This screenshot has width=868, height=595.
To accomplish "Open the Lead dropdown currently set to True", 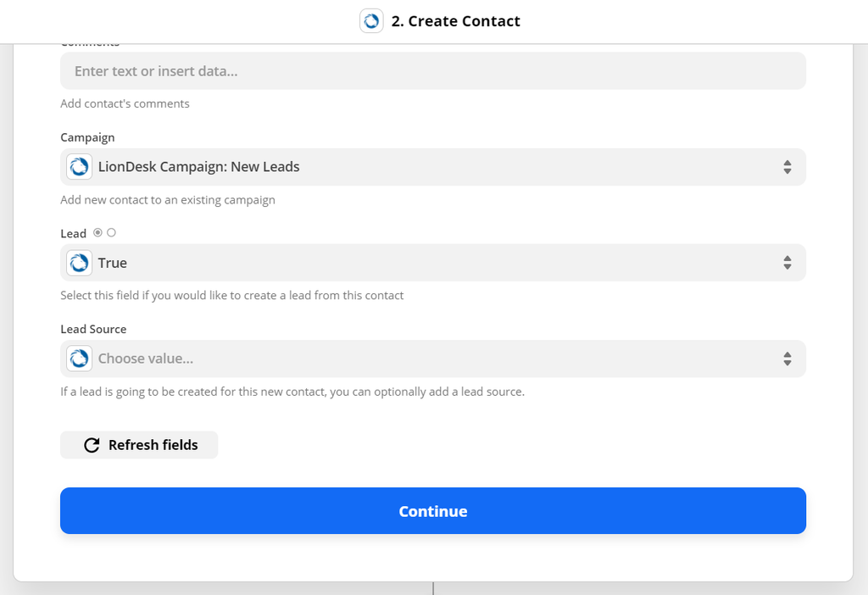I will pyautogui.click(x=432, y=263).
